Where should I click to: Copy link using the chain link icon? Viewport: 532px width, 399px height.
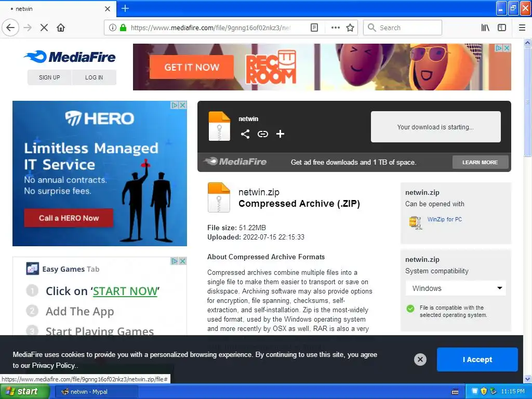(262, 134)
